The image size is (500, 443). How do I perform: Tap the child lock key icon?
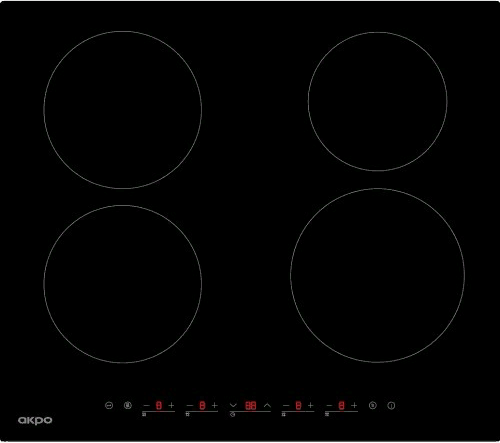tap(109, 405)
